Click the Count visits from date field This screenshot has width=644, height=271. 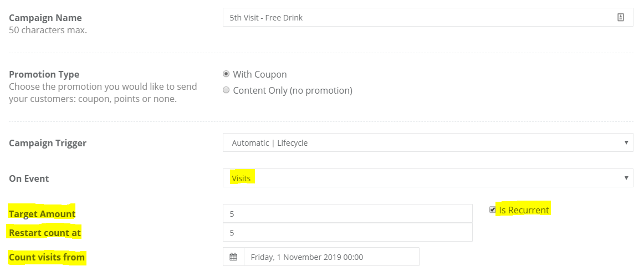331,257
